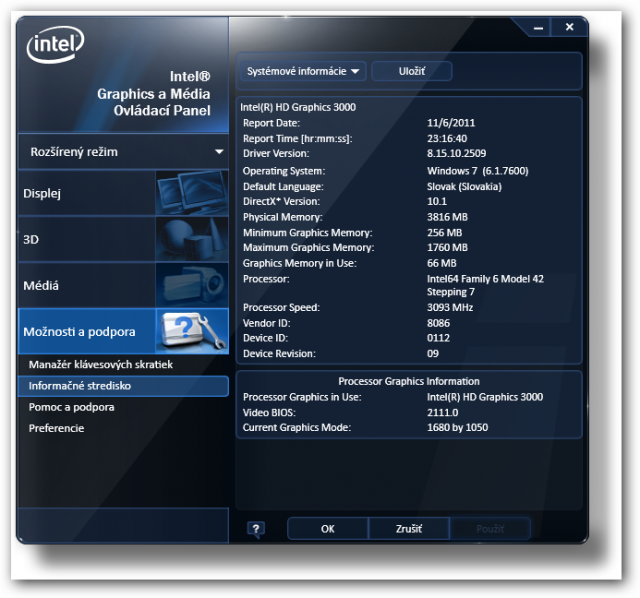Select the Možnosti a podpora section label
The image size is (640, 598).
(79, 331)
